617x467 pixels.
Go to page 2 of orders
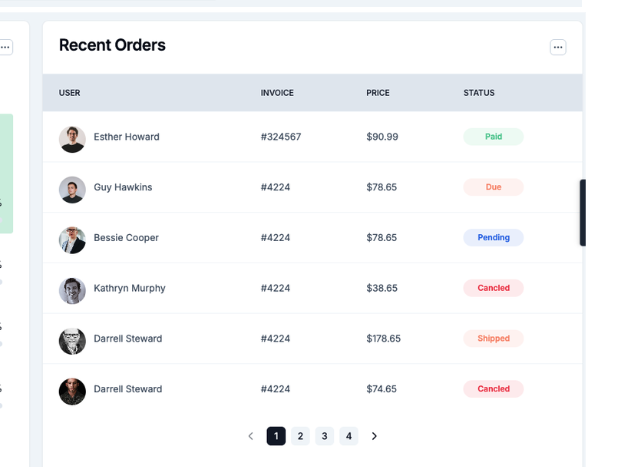coord(300,436)
